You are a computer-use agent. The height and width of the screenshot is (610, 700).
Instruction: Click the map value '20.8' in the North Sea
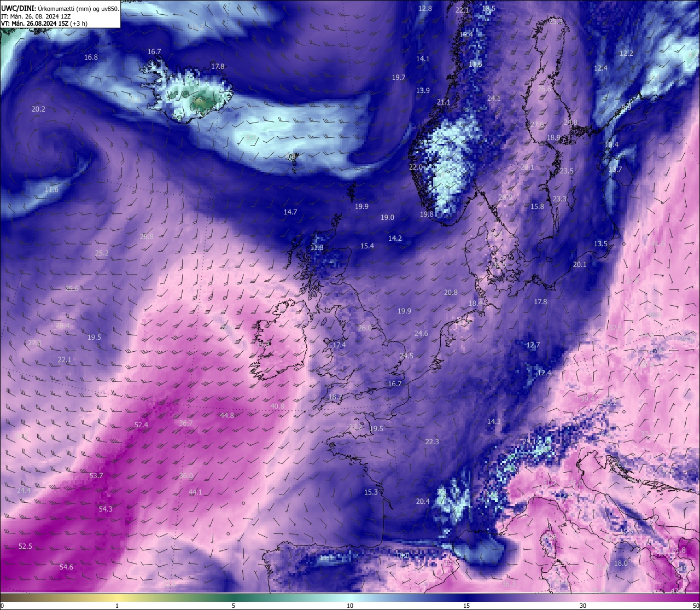[x=451, y=293]
